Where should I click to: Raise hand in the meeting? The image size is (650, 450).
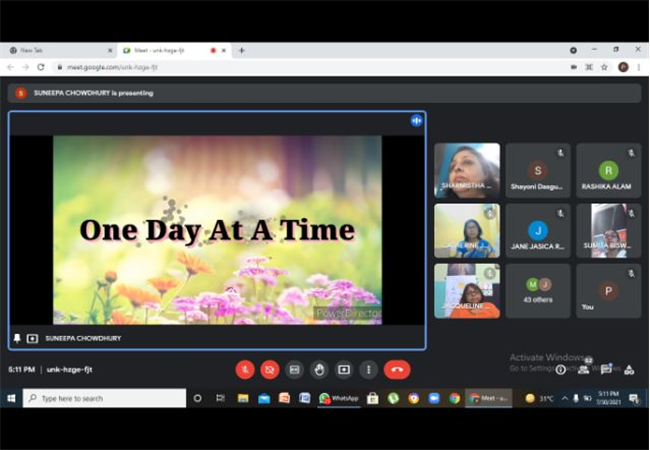pyautogui.click(x=319, y=369)
